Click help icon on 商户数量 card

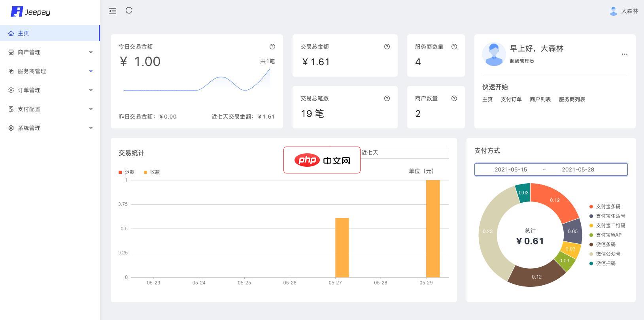[x=454, y=98]
